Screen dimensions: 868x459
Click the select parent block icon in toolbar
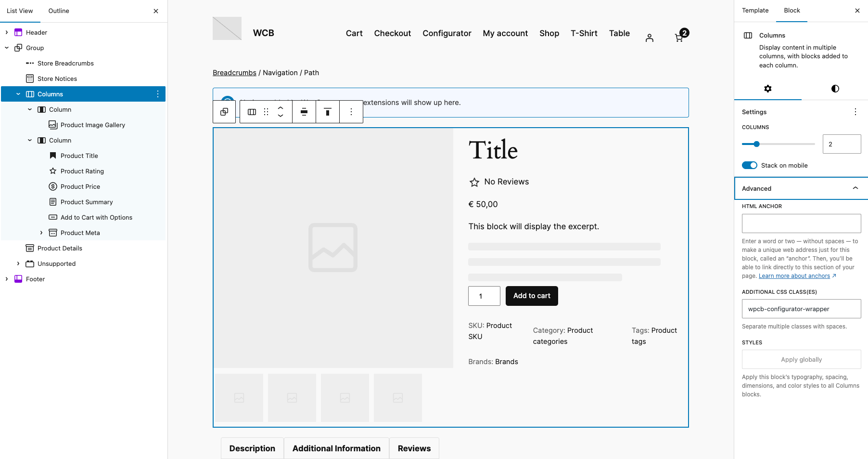pos(224,112)
